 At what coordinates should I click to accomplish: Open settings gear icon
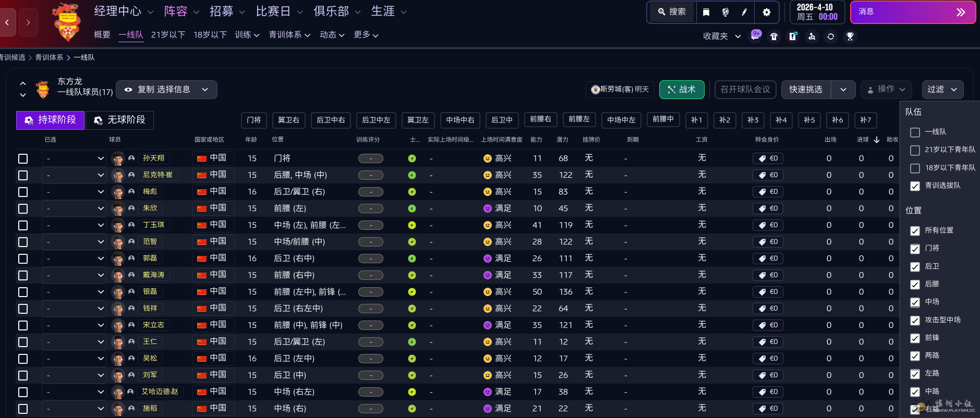tap(766, 12)
